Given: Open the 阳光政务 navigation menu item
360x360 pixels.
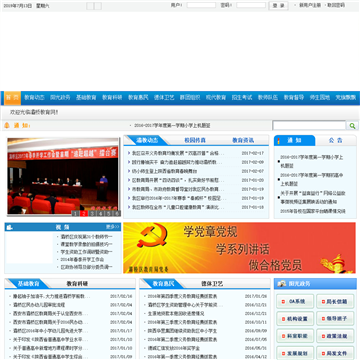Looking at the screenshot, I should (60, 98).
